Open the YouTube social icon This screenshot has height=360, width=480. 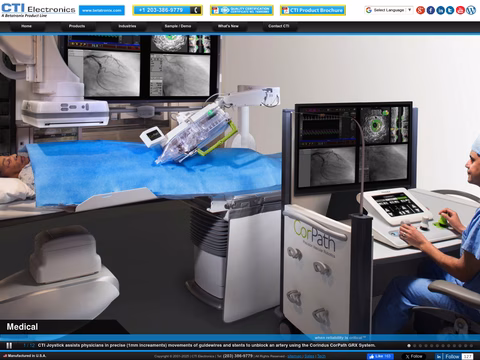(460, 10)
